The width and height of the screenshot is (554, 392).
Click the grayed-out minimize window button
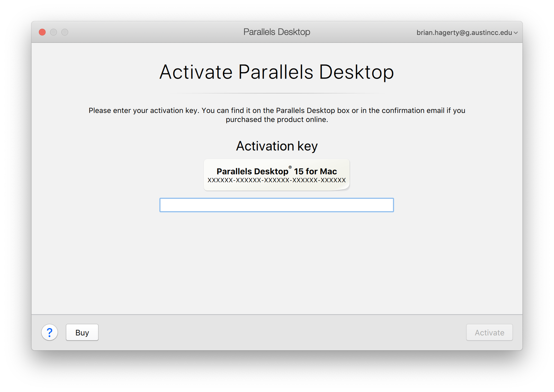tap(53, 32)
